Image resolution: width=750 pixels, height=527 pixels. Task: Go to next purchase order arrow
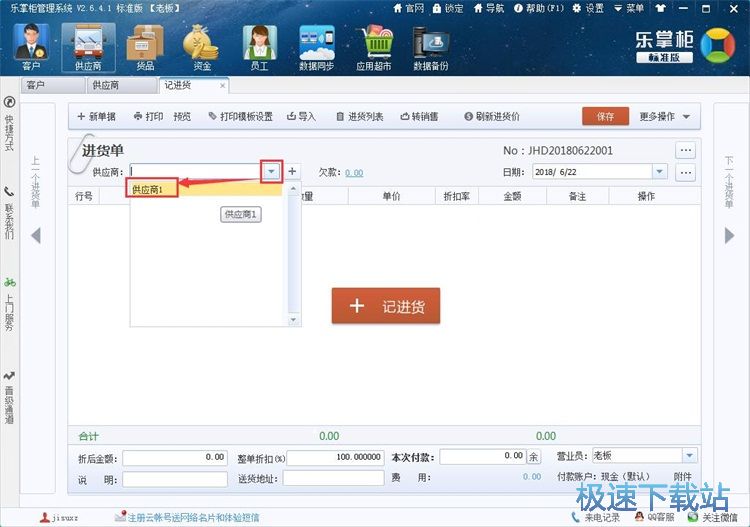tap(729, 235)
